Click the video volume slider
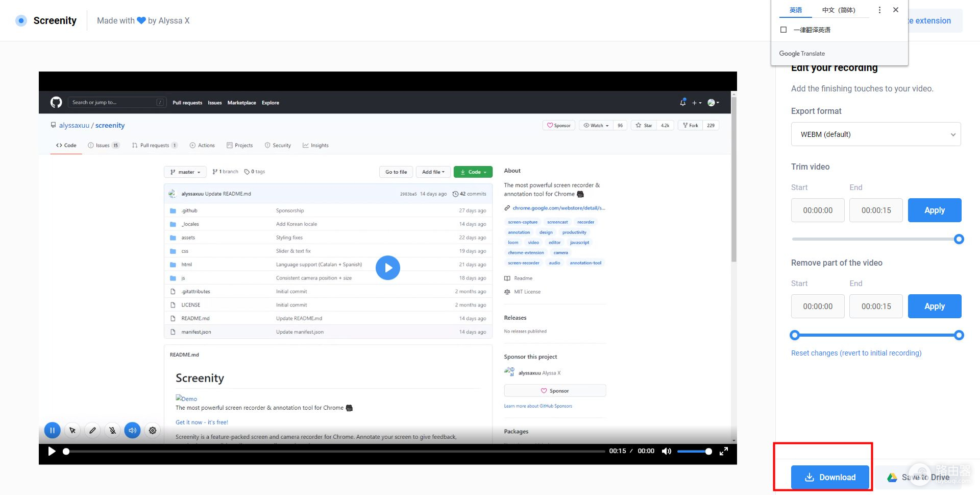Screen dimensions: 980x495 [x=694, y=451]
